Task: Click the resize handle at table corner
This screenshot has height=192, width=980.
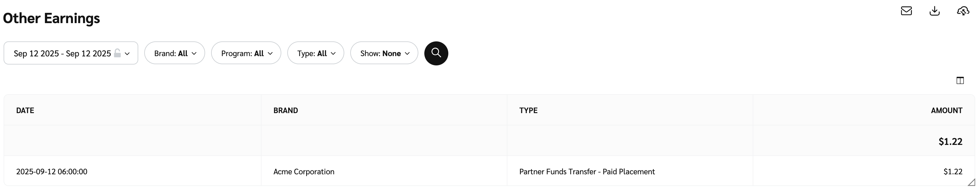Action: click(971, 182)
